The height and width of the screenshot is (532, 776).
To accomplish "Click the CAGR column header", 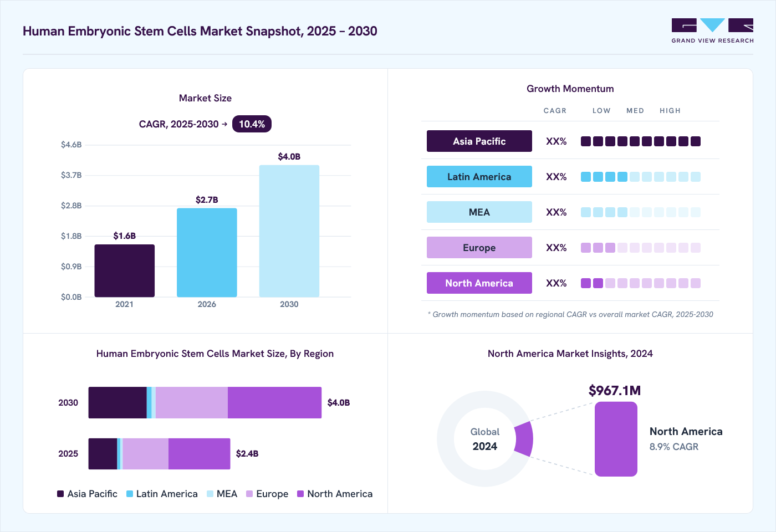I will tap(555, 111).
